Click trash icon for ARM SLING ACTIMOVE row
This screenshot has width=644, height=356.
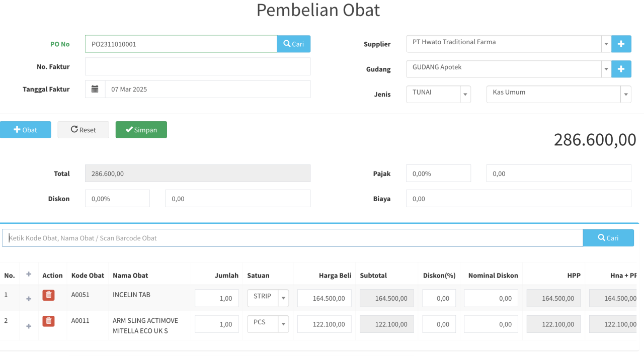click(x=48, y=321)
